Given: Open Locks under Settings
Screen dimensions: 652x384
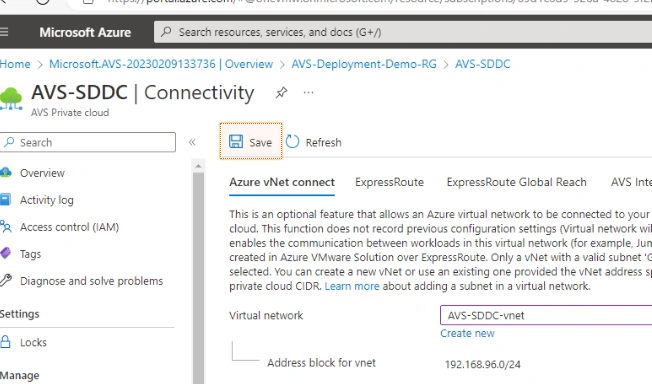Looking at the screenshot, I should [33, 342].
